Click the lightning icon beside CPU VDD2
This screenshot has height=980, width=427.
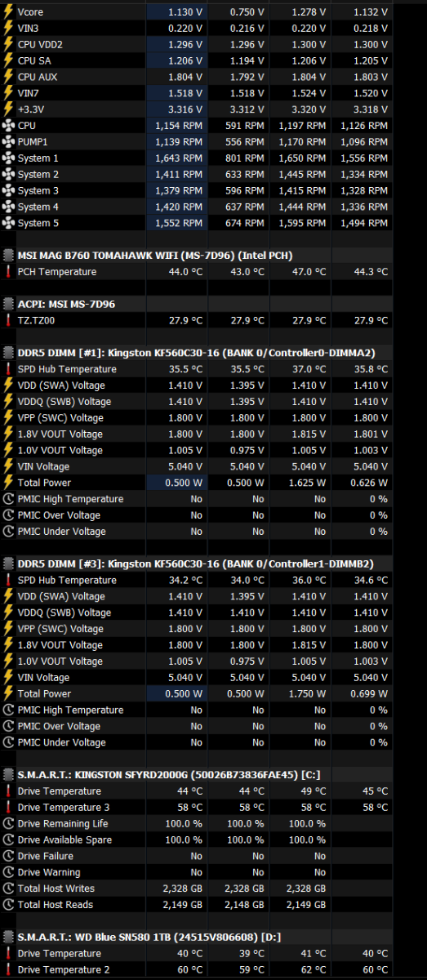coord(8,45)
